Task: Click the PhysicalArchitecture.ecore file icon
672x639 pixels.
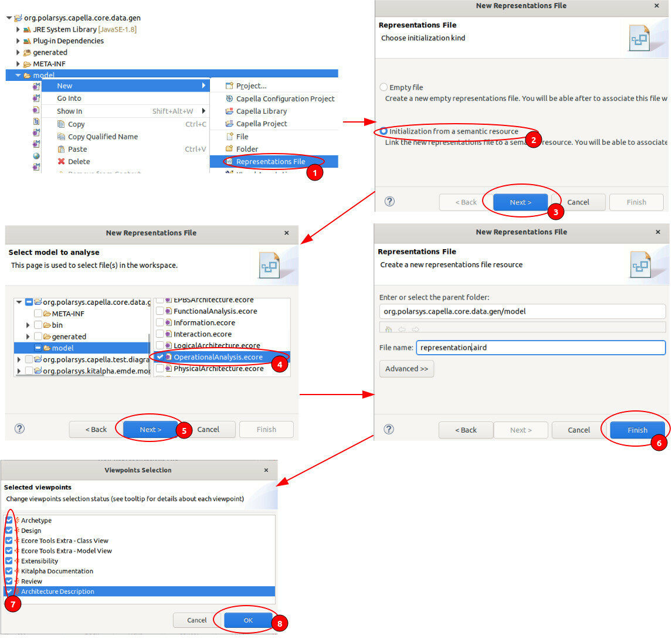Action: click(x=168, y=369)
